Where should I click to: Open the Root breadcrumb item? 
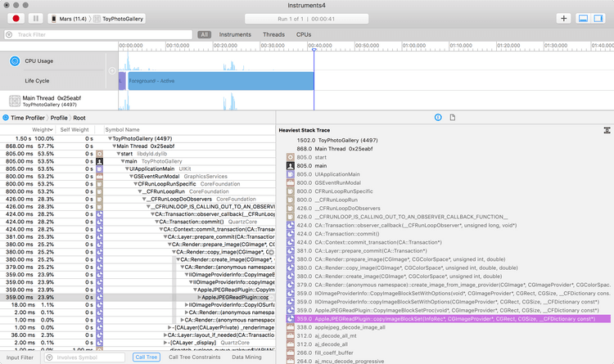pyautogui.click(x=79, y=118)
